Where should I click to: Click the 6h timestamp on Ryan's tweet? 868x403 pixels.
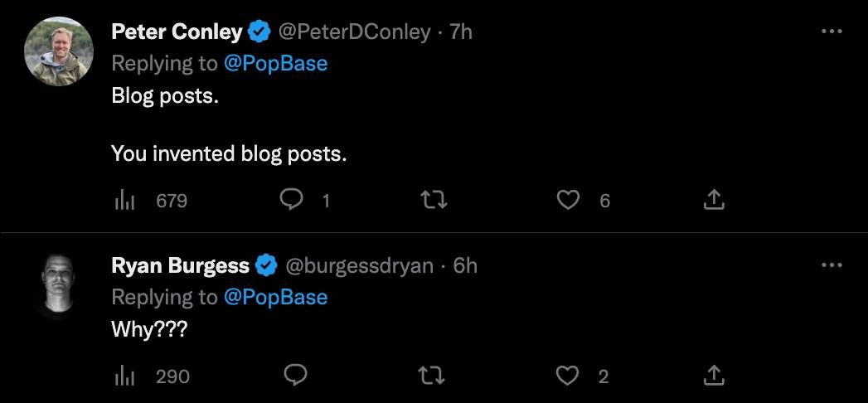pyautogui.click(x=466, y=266)
